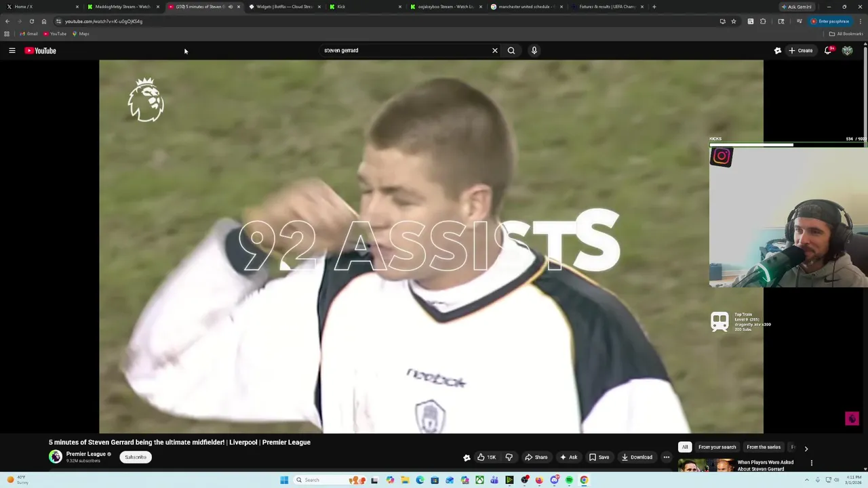Open the Gmail bookmark
868x488 pixels.
(x=28, y=34)
